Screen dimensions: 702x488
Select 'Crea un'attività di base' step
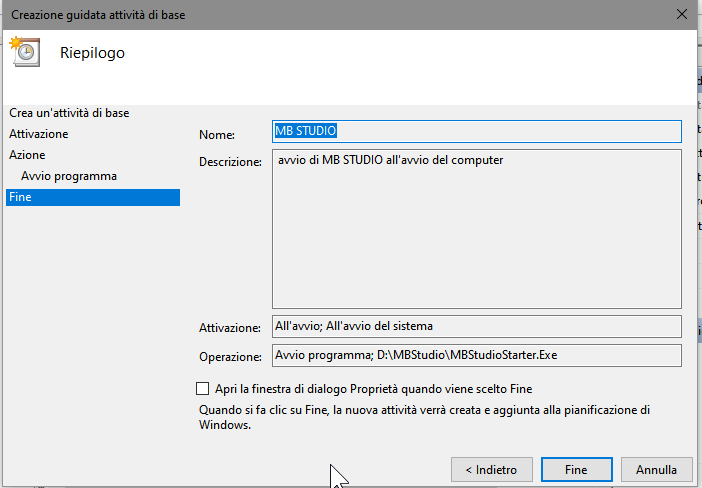tap(69, 113)
